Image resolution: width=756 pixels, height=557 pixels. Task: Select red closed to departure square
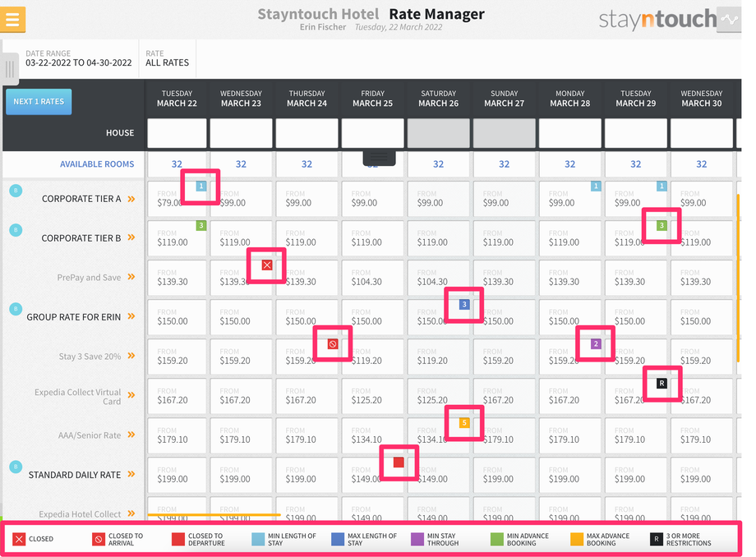click(x=399, y=463)
